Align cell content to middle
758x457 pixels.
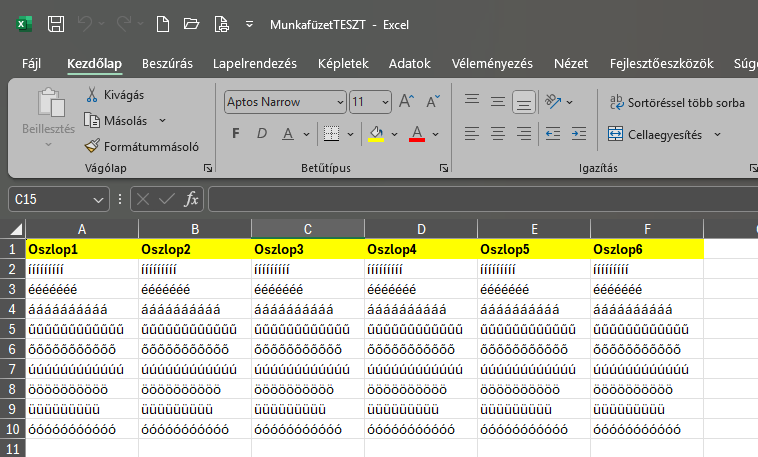tap(498, 102)
